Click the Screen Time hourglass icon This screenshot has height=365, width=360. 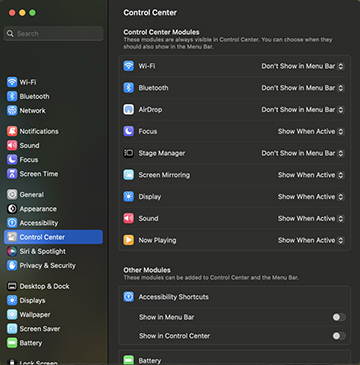pos(12,174)
